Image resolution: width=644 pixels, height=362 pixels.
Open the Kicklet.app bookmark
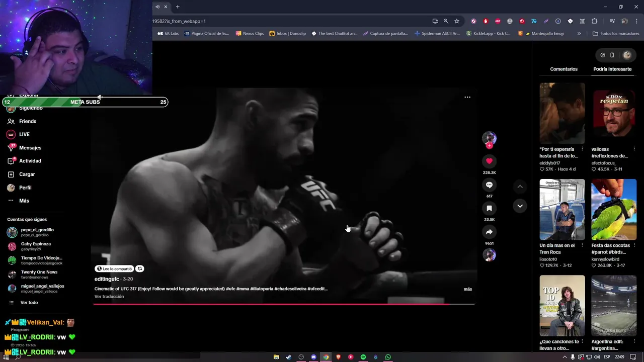[x=488, y=34]
